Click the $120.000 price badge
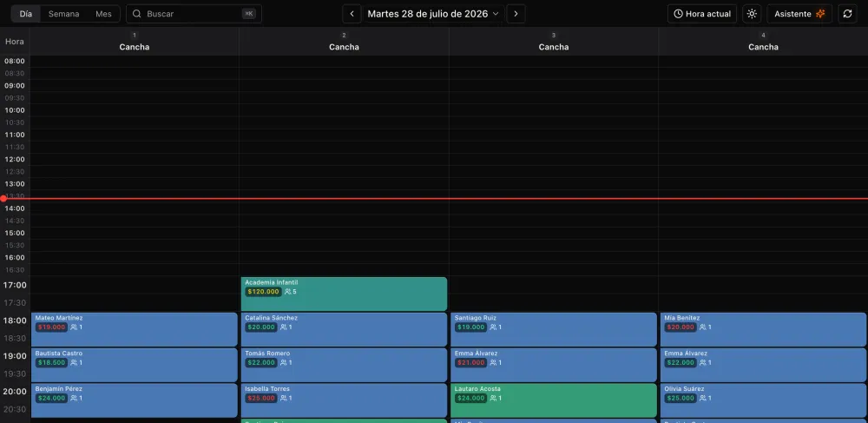This screenshot has height=423, width=868. pos(263,292)
